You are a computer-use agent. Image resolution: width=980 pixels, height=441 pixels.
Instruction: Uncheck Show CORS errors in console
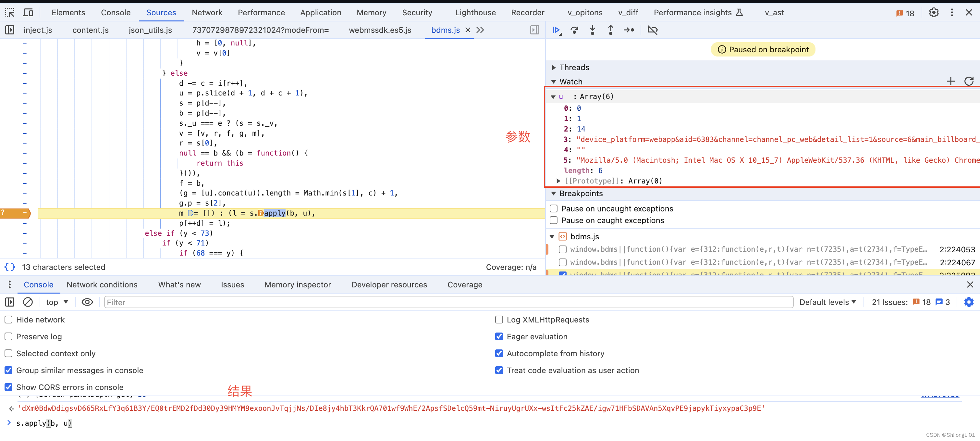pyautogui.click(x=8, y=387)
